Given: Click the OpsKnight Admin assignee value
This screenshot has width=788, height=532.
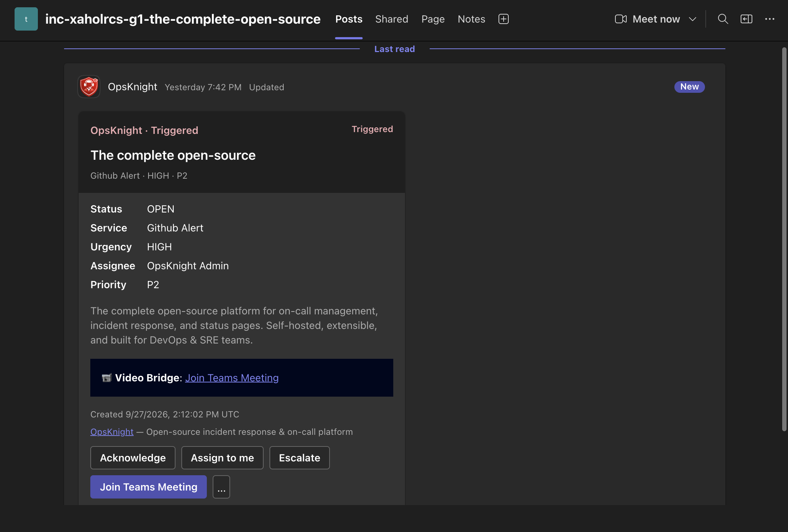Looking at the screenshot, I should (x=188, y=266).
